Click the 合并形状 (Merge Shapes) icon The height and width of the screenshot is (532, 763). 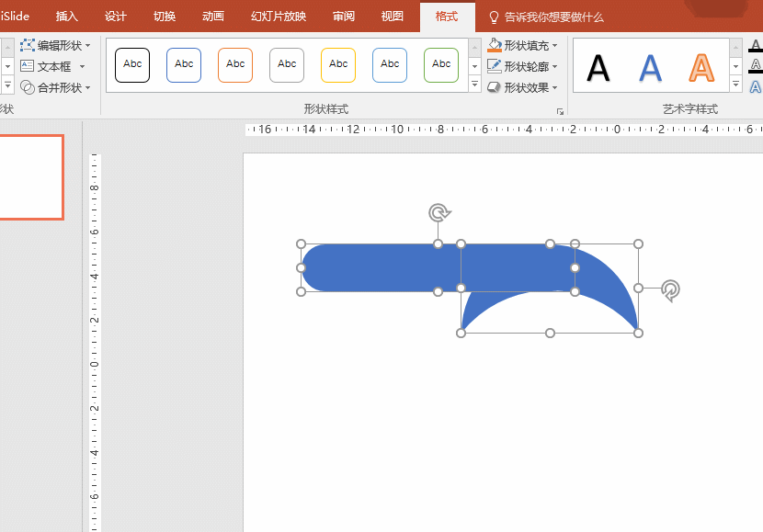coord(28,87)
